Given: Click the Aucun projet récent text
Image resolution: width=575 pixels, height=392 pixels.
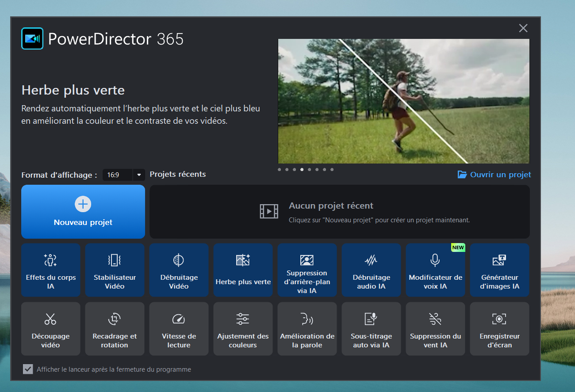Looking at the screenshot, I should tap(331, 206).
